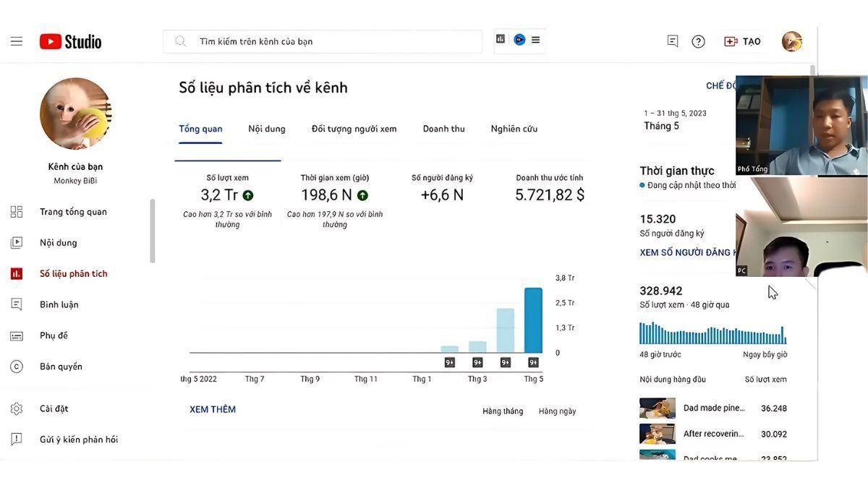Select Phụ đề in the sidebar
Viewport: 868px width, 488px height.
tap(55, 334)
